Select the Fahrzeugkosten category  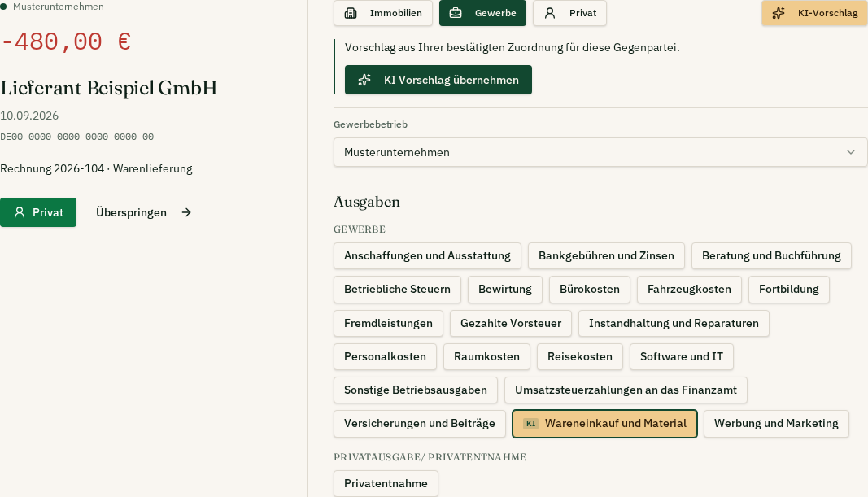[x=689, y=290]
